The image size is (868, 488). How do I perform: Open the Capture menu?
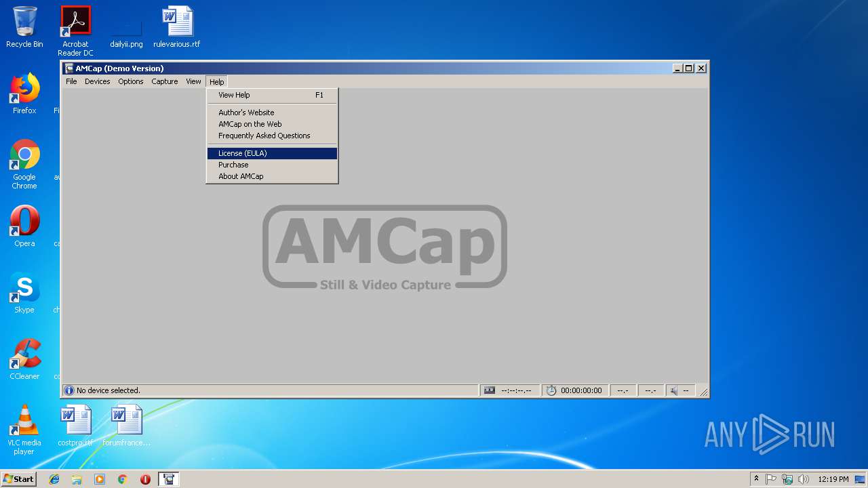point(165,81)
